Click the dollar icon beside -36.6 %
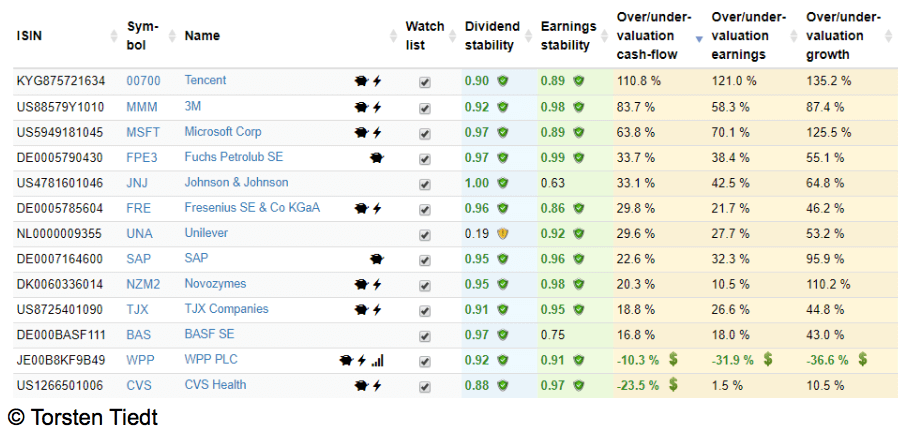 pyautogui.click(x=862, y=360)
